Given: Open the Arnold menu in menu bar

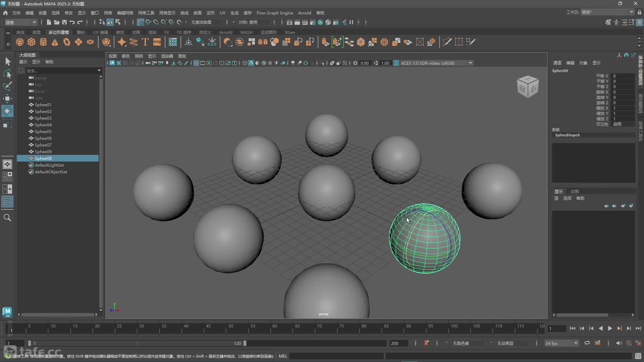Looking at the screenshot, I should coord(304,13).
